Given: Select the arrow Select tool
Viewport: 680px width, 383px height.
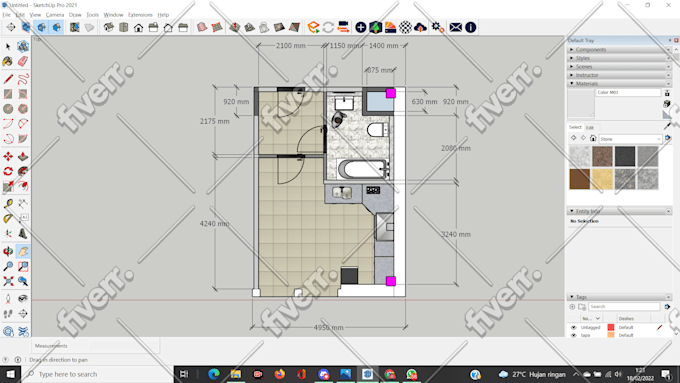Looking at the screenshot, I should pos(8,46).
